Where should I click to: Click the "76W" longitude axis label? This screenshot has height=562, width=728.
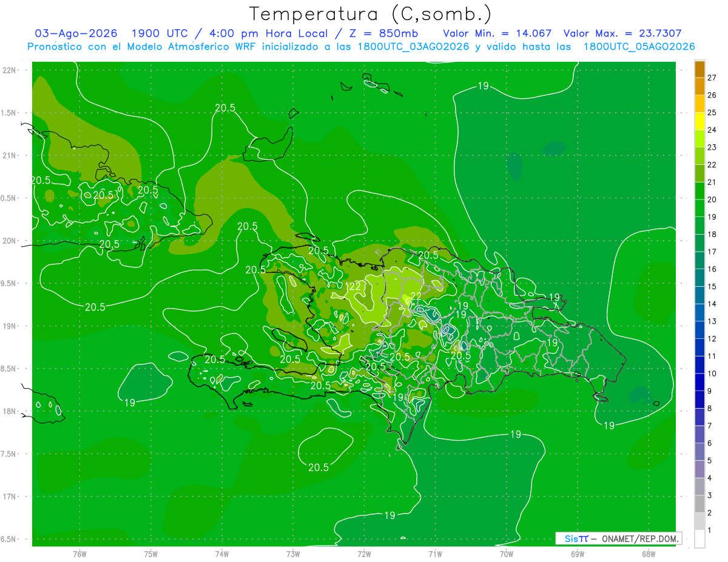79,554
